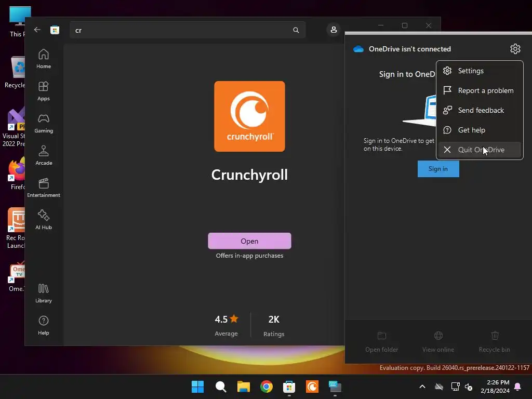Open OneDrive settings gear icon
532x399 pixels.
point(515,49)
